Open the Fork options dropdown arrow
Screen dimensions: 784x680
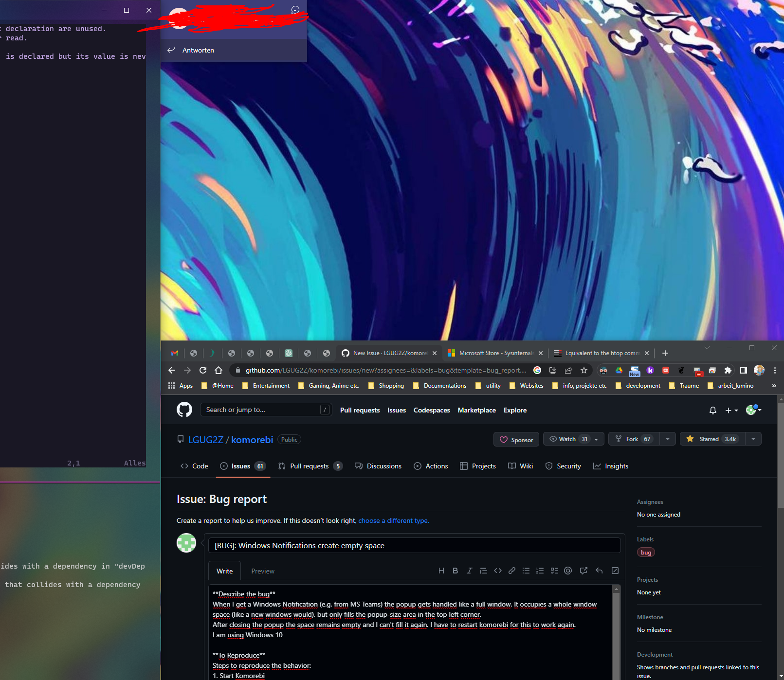pyautogui.click(x=667, y=439)
